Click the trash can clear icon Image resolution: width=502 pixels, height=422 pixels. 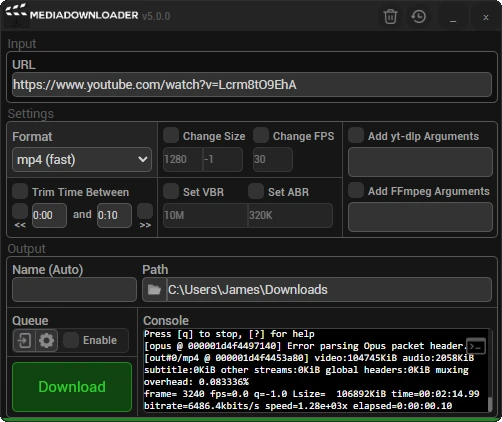390,16
